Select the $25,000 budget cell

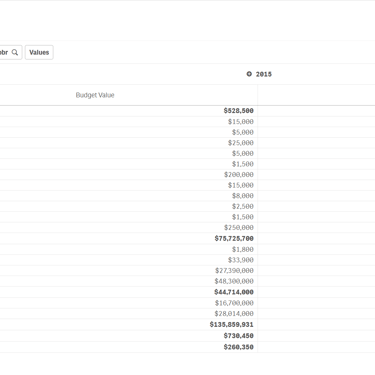[241, 143]
